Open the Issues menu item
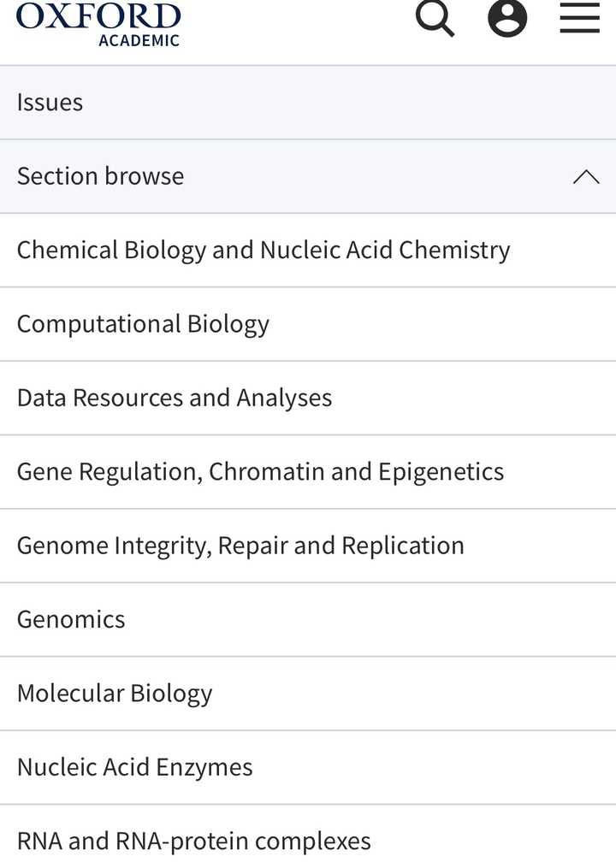The height and width of the screenshot is (868, 616). coord(49,102)
